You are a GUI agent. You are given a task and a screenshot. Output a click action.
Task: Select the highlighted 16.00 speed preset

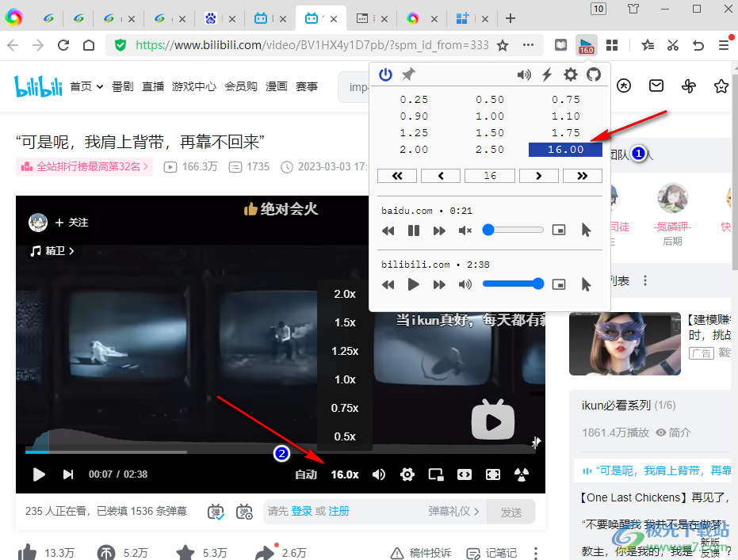566,150
